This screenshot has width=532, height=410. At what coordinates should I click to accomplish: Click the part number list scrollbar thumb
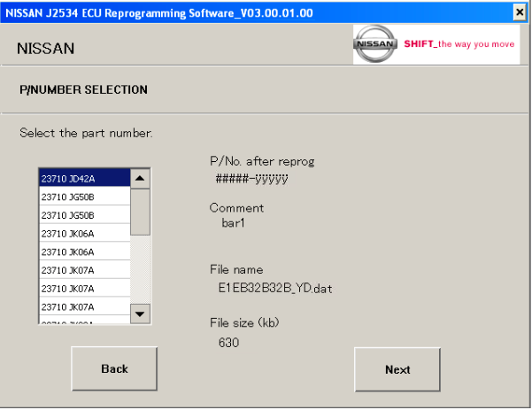140,213
